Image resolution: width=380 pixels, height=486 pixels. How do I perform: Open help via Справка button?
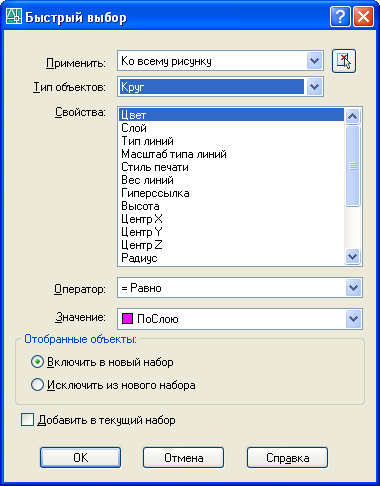287,458
